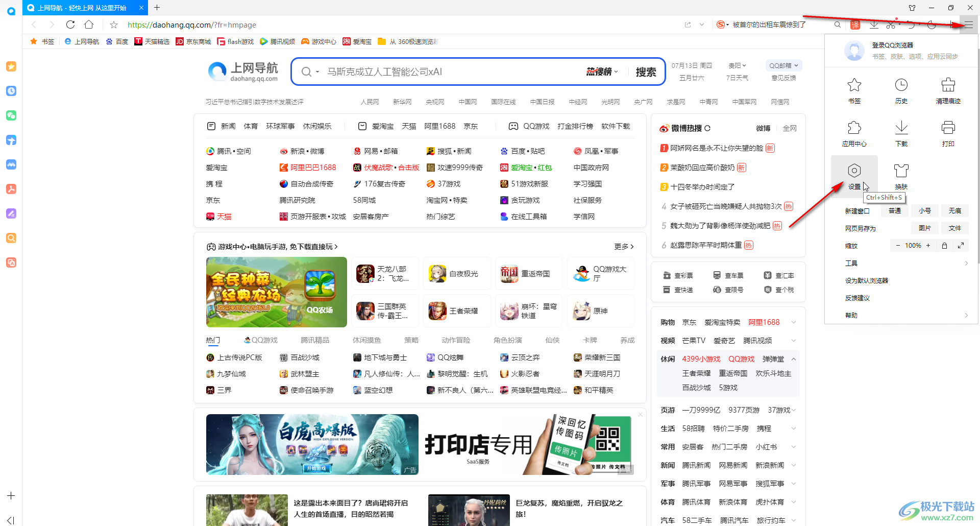This screenshot has height=526, width=980.
Task: Save the page as 图片
Action: coord(925,228)
